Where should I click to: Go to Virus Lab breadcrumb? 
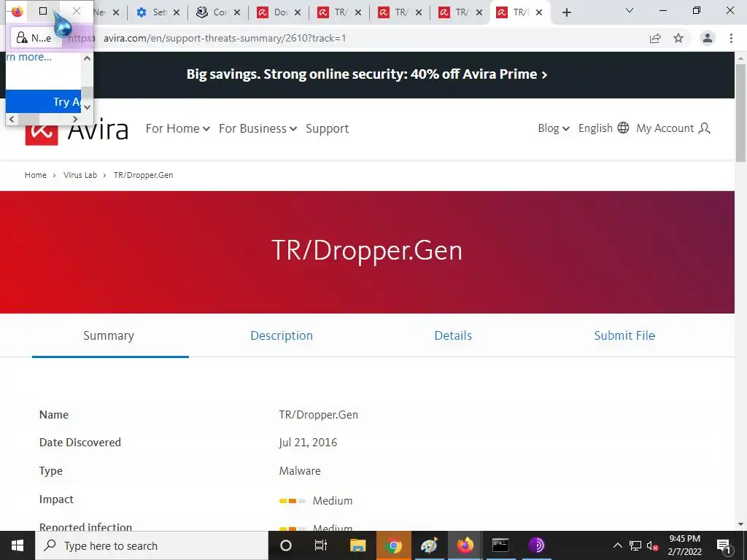click(80, 175)
